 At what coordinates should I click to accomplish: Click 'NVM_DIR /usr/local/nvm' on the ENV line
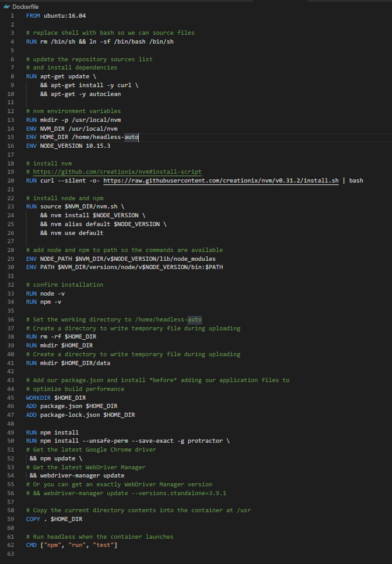(x=79, y=129)
